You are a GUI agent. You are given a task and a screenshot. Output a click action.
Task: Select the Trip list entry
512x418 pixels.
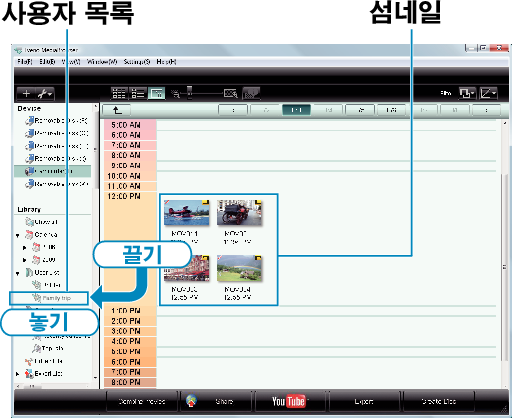click(52, 348)
